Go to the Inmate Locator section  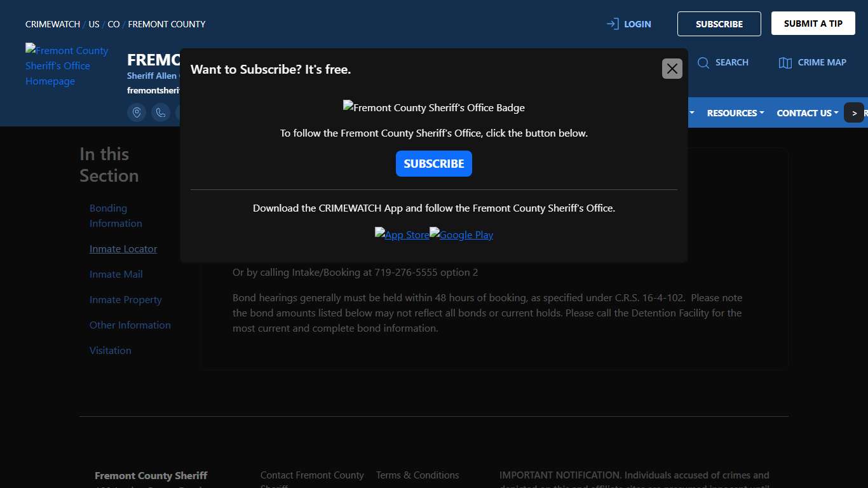coord(123,248)
